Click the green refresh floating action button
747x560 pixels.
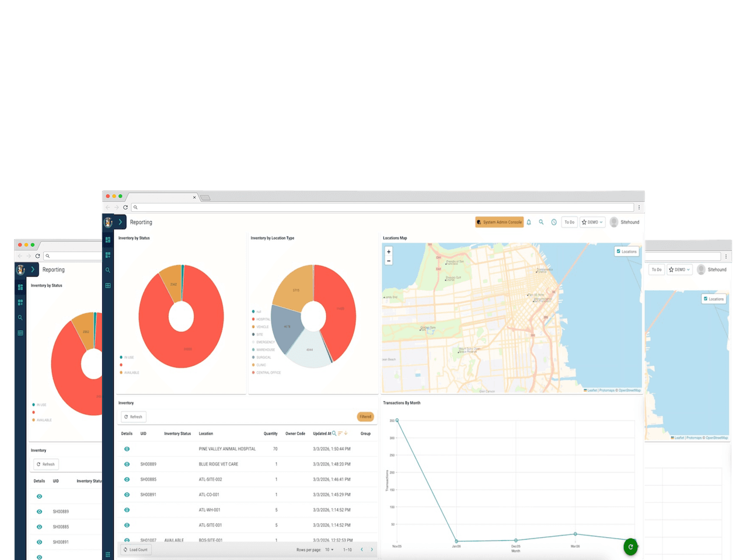[631, 547]
